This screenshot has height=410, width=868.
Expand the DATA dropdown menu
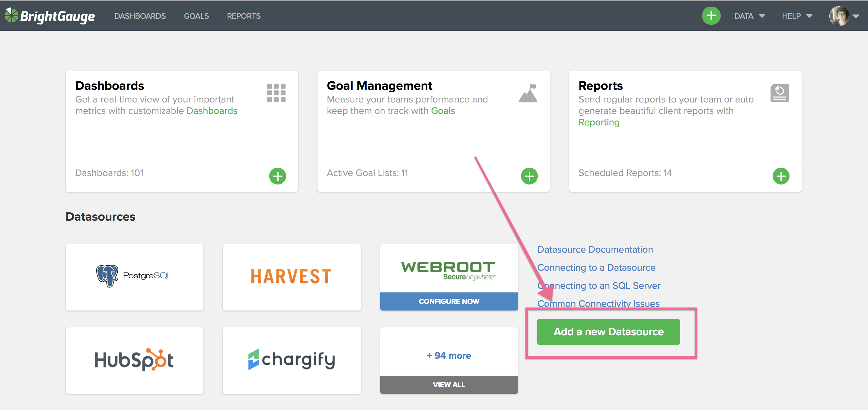pos(750,16)
